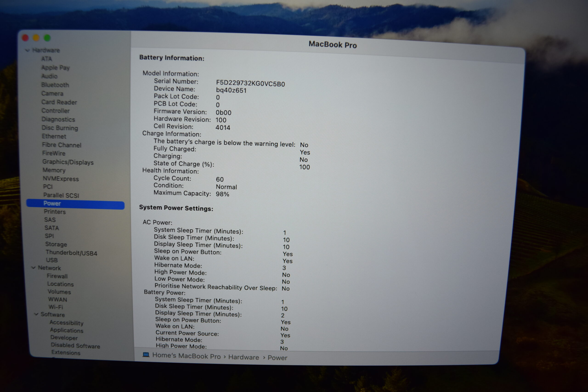Select Ethernet in the sidebar
The image size is (588, 392).
54,136
